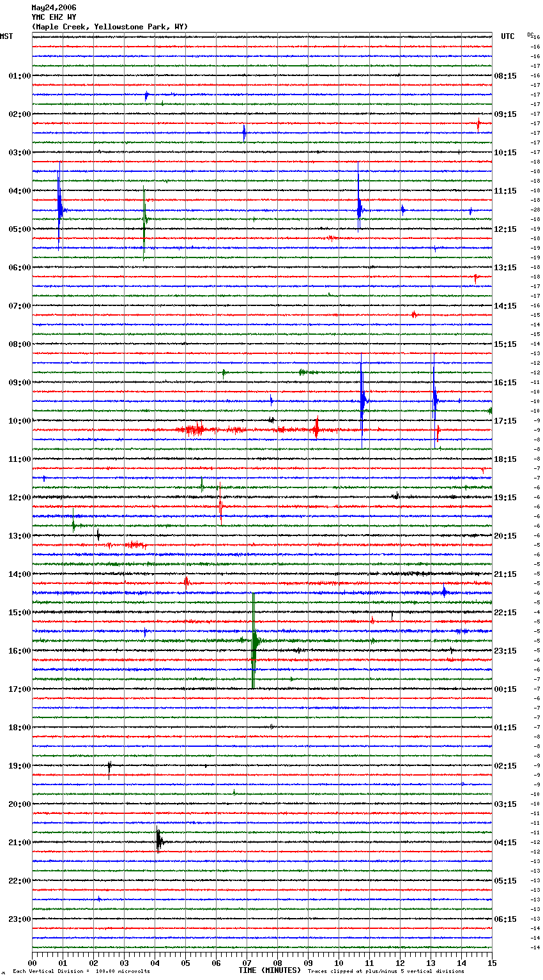Select the 10:00 MST row label
Screen dimensions: 543x980
coord(19,421)
